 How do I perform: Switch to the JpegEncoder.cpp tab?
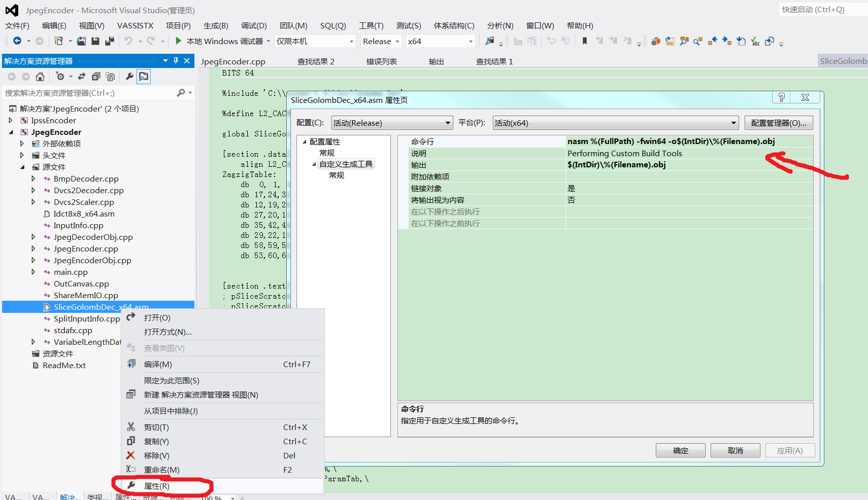[x=233, y=61]
